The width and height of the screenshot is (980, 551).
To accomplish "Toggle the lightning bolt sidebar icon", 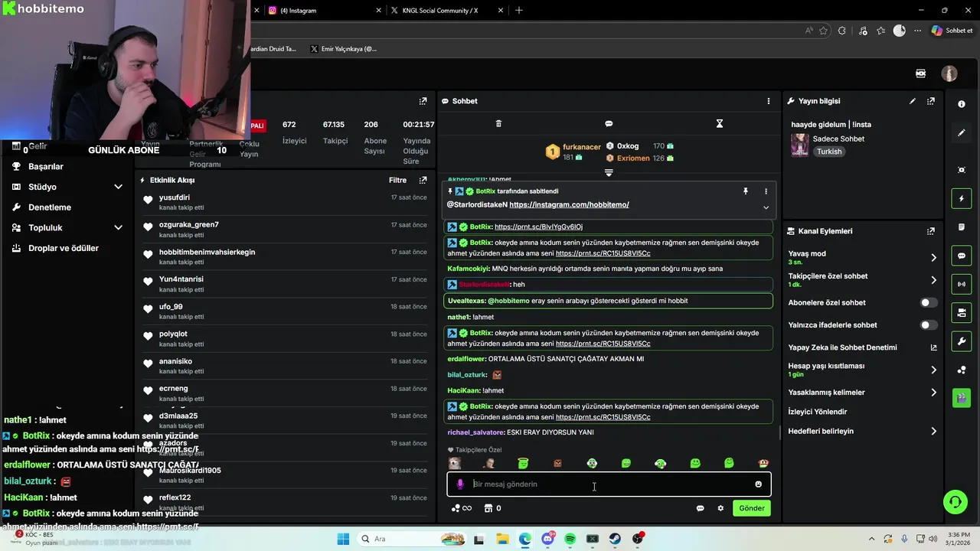I will 962,199.
